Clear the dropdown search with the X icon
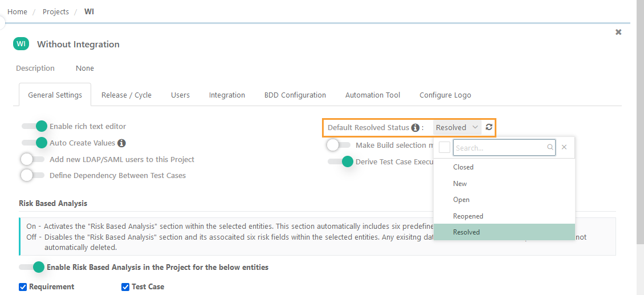The image size is (644, 295). pyautogui.click(x=564, y=147)
